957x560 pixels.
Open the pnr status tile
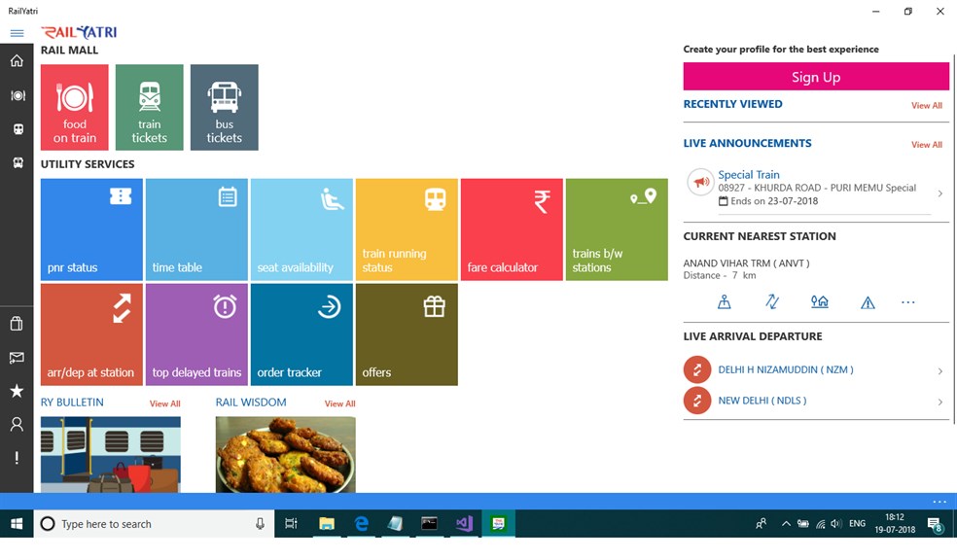coord(91,229)
